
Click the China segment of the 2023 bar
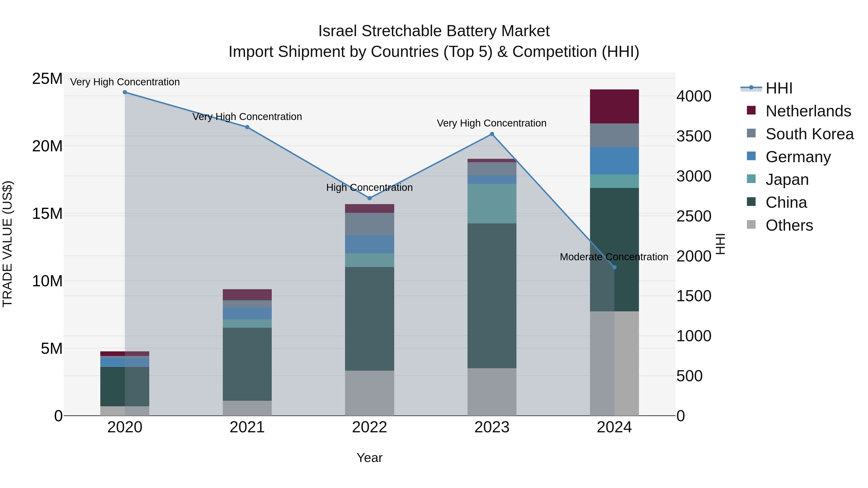point(492,296)
